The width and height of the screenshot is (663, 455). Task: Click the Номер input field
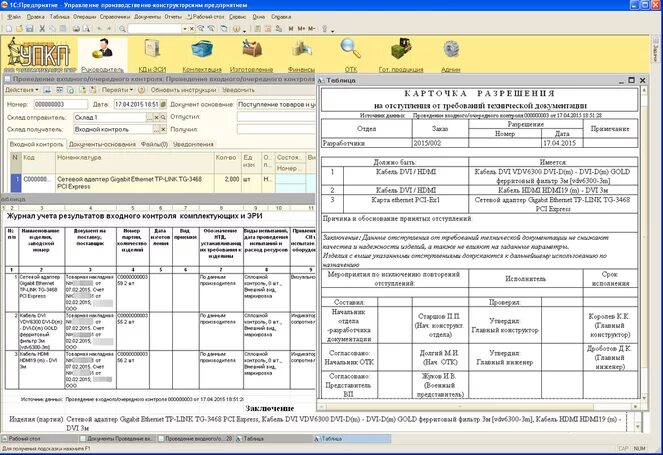click(60, 104)
